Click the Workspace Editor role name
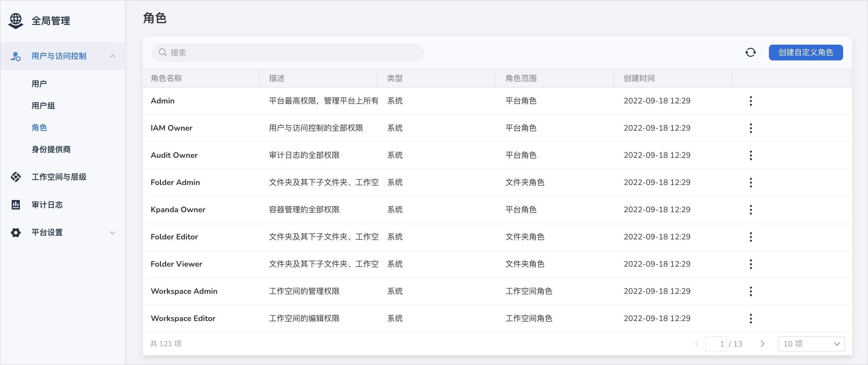Screen dimensions: 868x365 [x=183, y=319]
